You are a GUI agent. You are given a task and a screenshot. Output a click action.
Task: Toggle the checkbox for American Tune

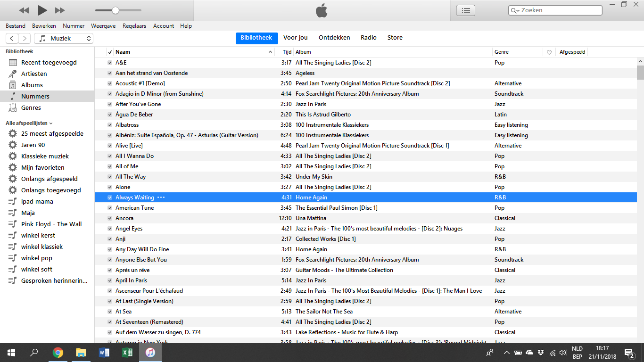pos(110,208)
